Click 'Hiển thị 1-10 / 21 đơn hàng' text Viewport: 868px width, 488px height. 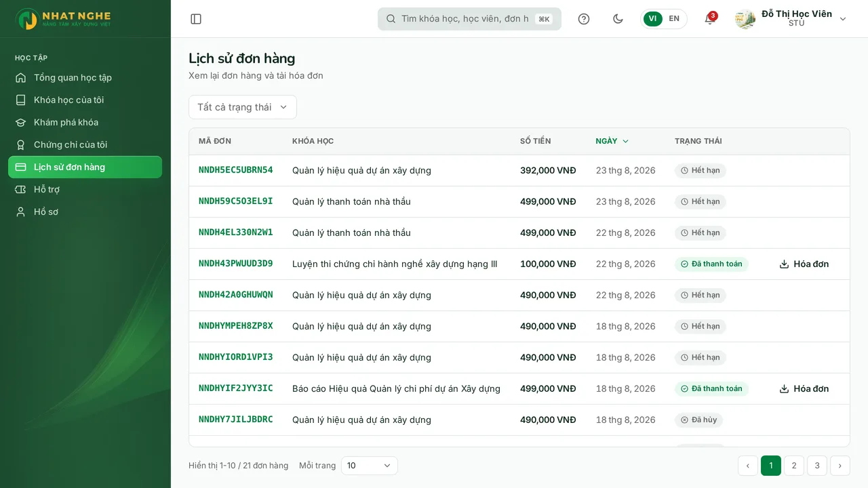[x=239, y=466]
